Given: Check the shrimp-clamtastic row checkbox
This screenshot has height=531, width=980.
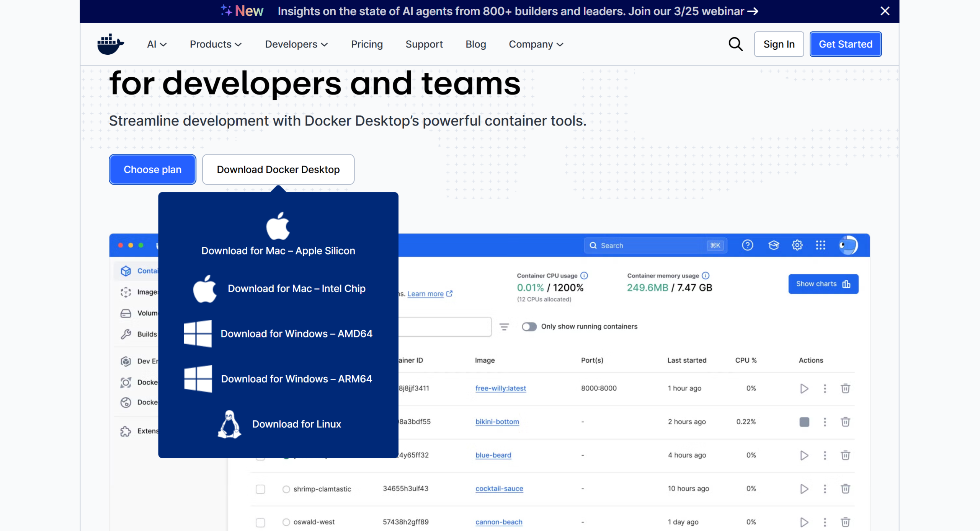Looking at the screenshot, I should [260, 489].
